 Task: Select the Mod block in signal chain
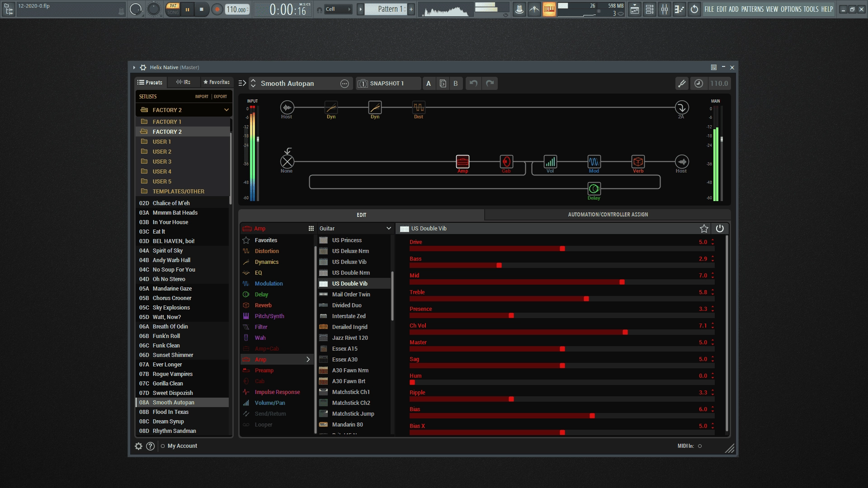(594, 161)
